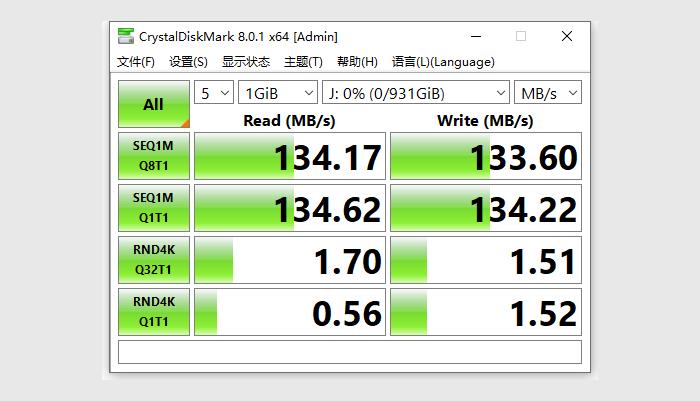Start the RND4K Q32T1 test

click(x=154, y=260)
